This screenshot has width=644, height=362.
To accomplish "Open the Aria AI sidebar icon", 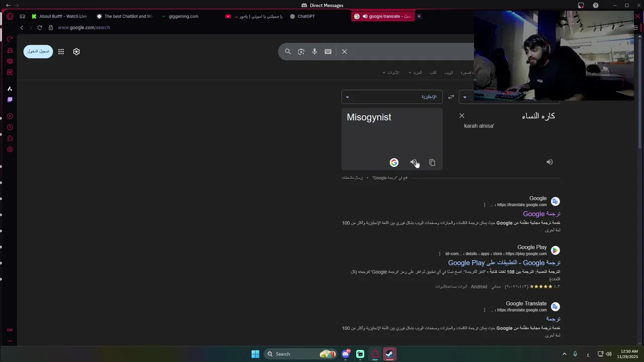I will 10,88.
